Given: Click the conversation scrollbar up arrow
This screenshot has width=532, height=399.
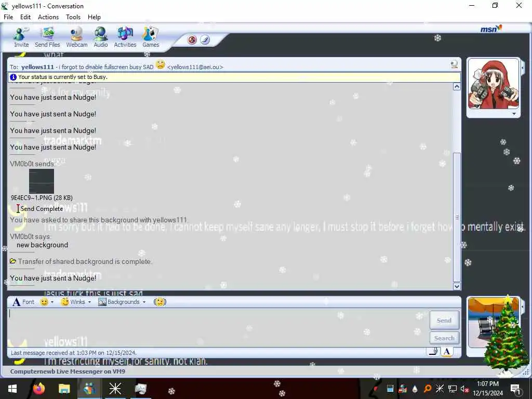Looking at the screenshot, I should tap(457, 87).
